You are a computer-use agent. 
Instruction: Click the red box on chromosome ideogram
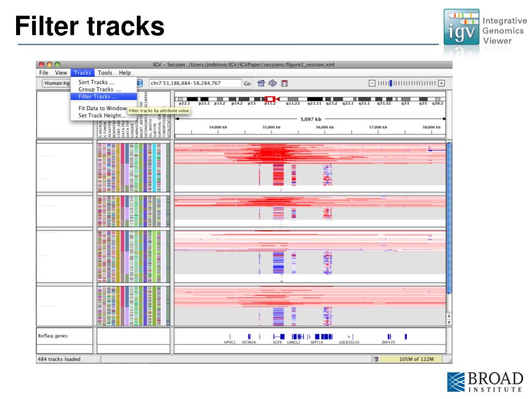pyautogui.click(x=270, y=99)
